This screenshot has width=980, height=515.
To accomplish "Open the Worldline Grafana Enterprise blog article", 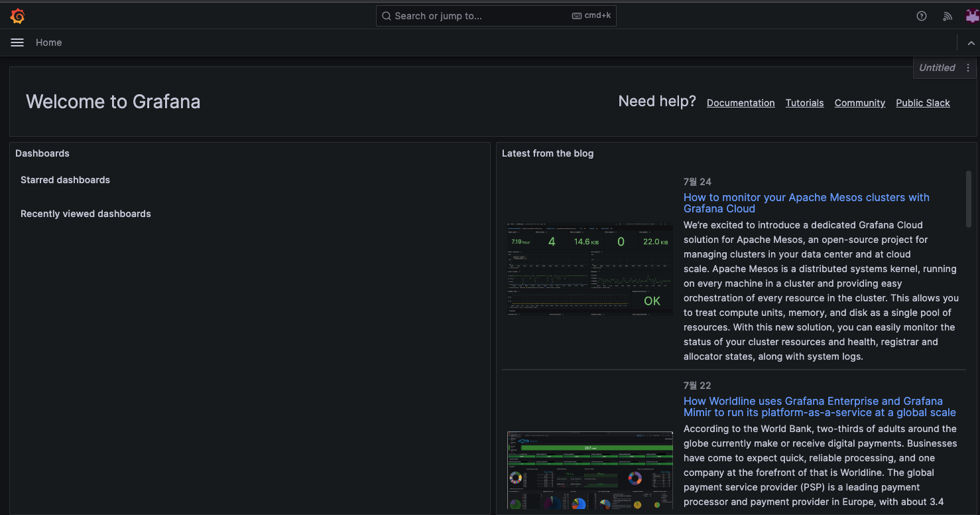I will click(x=820, y=407).
